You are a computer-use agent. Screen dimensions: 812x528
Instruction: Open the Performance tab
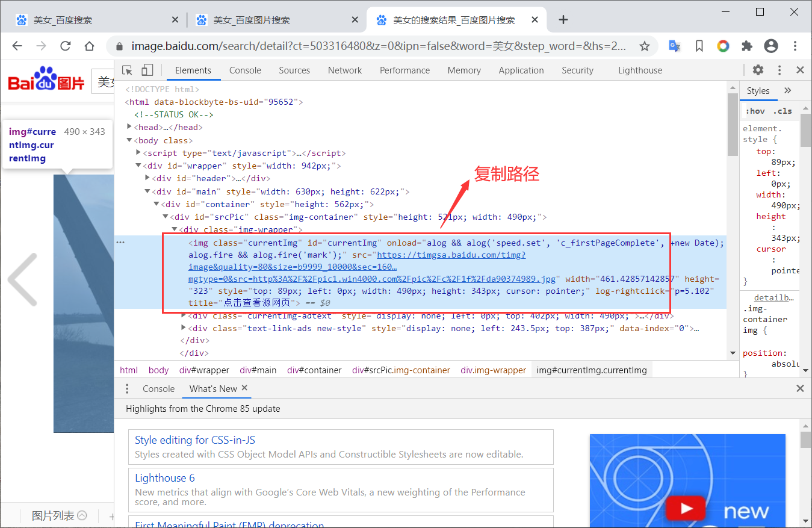[x=404, y=70]
